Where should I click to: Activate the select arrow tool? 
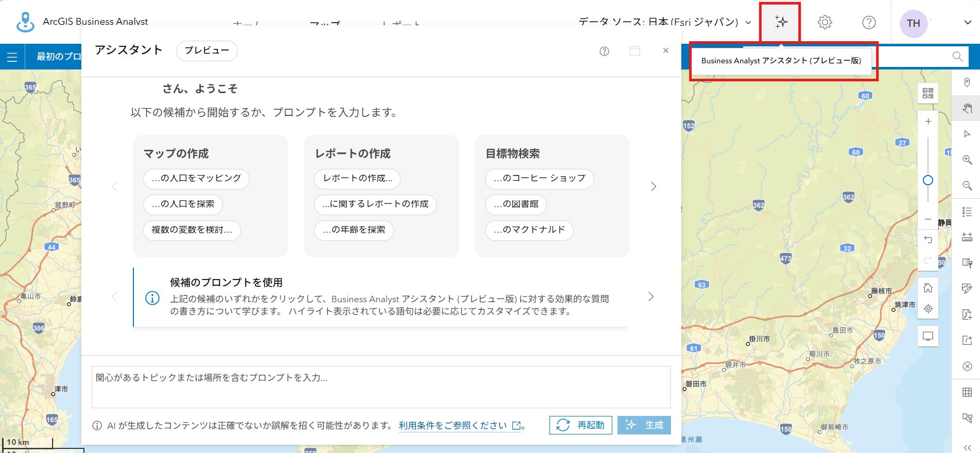coord(967,134)
